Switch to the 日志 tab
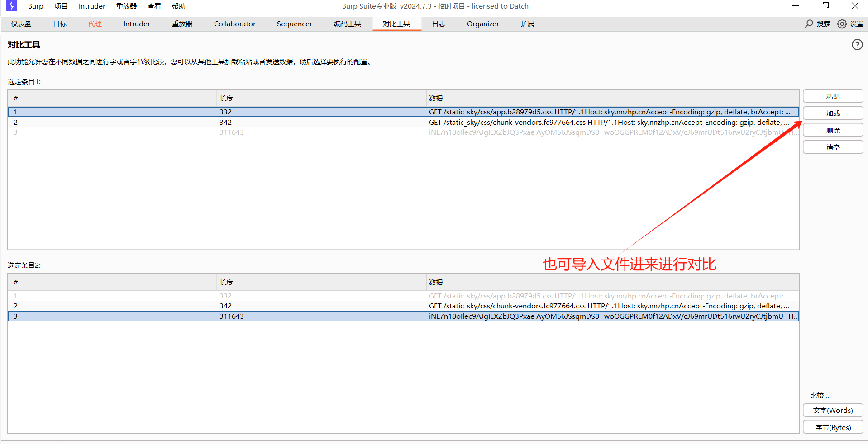 coord(439,24)
